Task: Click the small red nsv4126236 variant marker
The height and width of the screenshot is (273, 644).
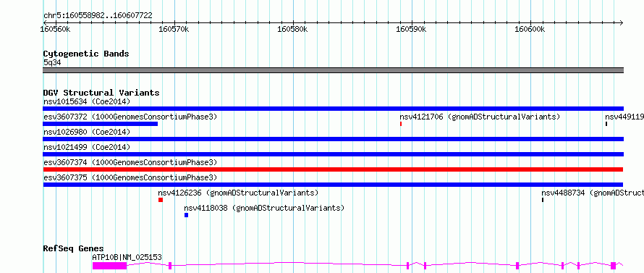Action: click(161, 200)
